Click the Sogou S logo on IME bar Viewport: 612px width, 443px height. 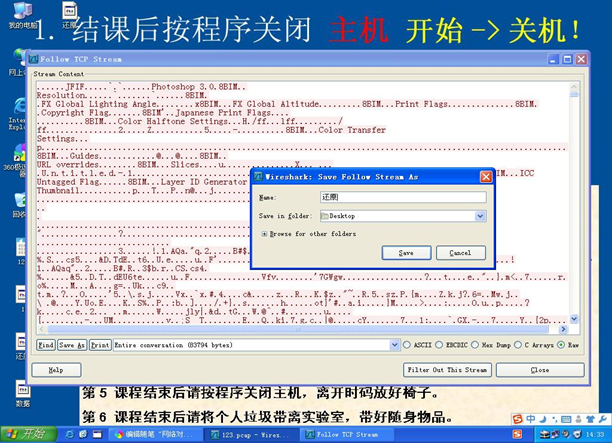(x=518, y=419)
